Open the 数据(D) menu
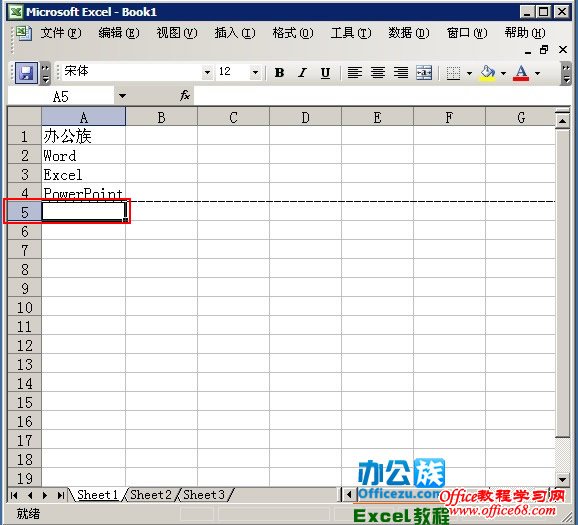This screenshot has height=525, width=578. (x=409, y=33)
